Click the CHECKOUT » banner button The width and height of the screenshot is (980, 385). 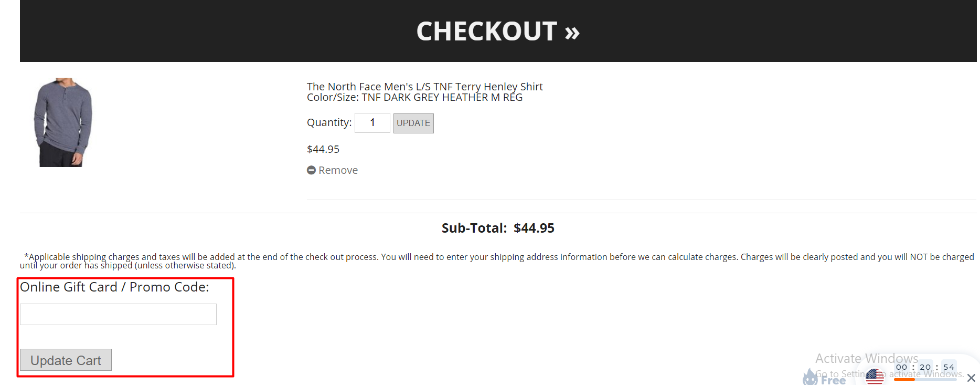coord(498,31)
